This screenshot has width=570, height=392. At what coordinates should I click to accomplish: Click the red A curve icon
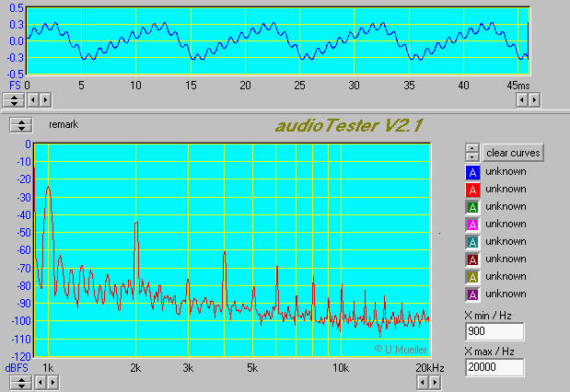(472, 190)
